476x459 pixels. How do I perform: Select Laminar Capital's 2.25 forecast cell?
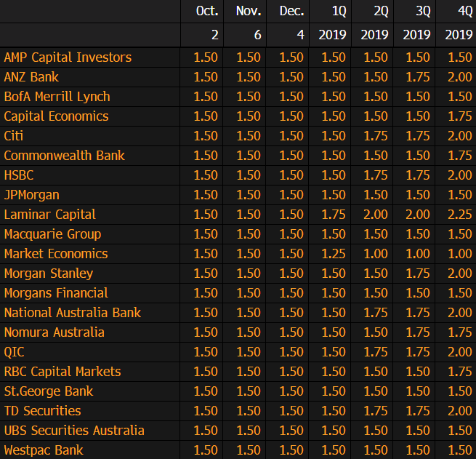[x=459, y=215]
